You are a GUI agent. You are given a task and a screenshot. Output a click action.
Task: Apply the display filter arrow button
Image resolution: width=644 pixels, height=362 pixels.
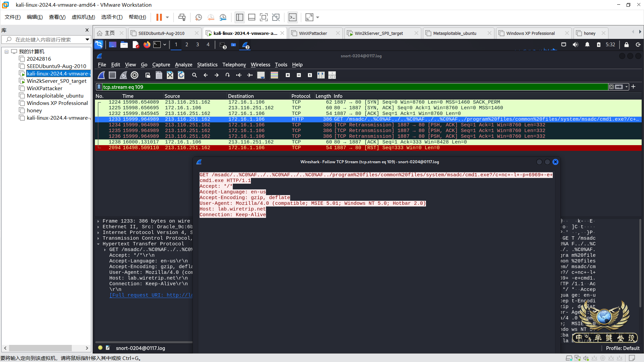click(619, 87)
